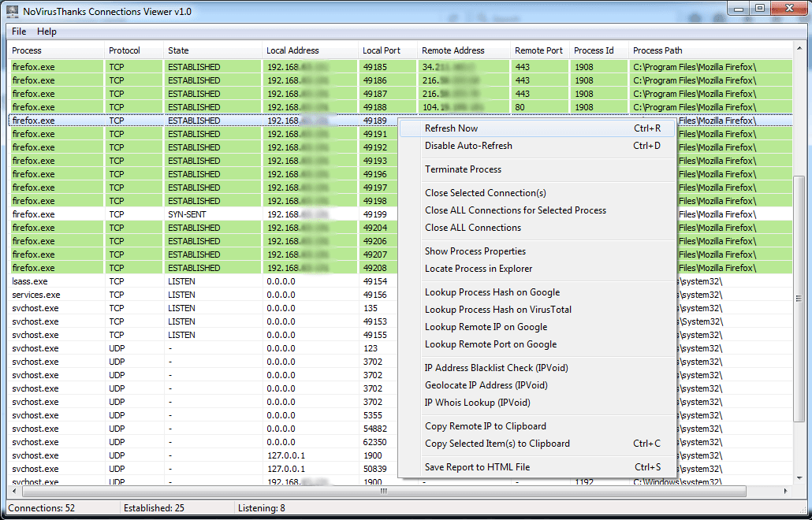The width and height of the screenshot is (812, 520).
Task: Select Save Report to HTML File
Action: [x=538, y=467]
